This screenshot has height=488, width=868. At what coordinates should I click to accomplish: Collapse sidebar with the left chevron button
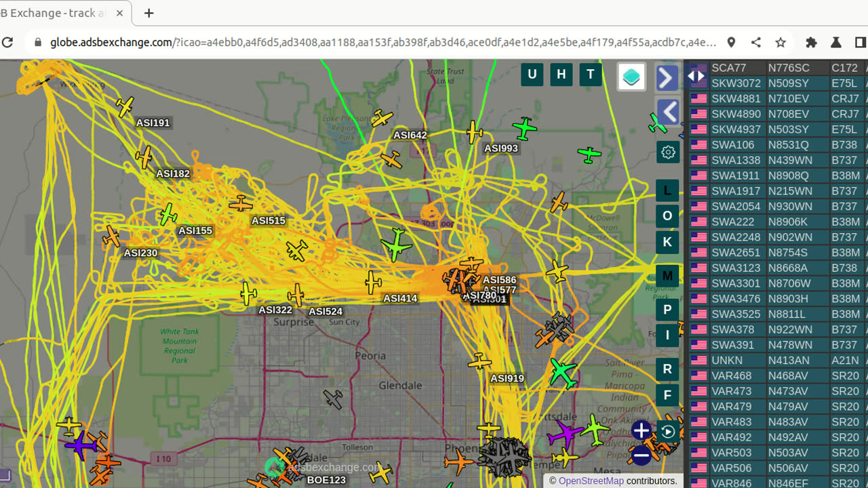click(667, 112)
